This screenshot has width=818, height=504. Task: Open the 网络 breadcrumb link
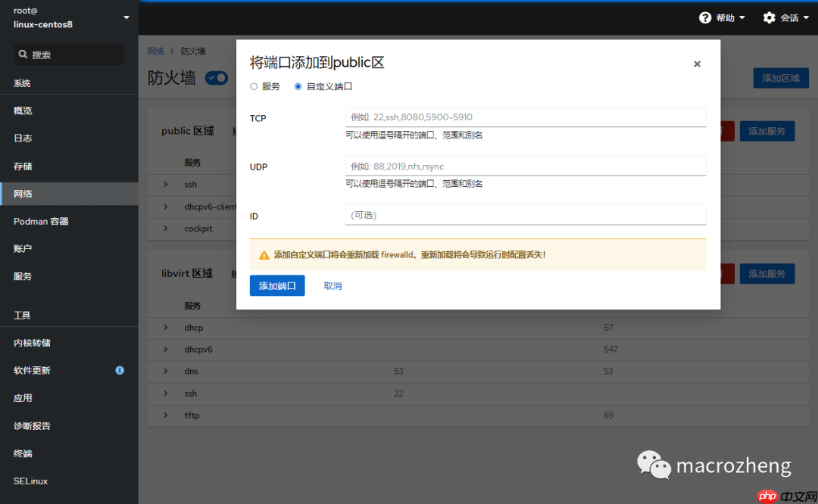click(155, 50)
